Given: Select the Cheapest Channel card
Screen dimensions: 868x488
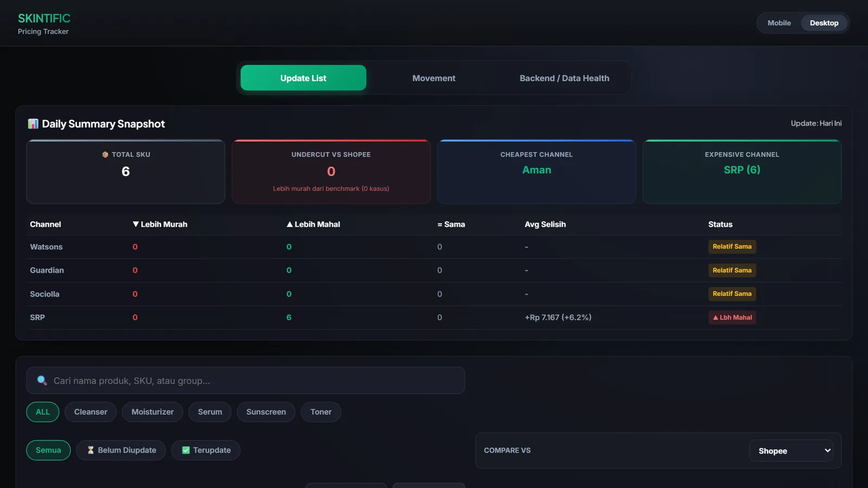Looking at the screenshot, I should coord(537,172).
